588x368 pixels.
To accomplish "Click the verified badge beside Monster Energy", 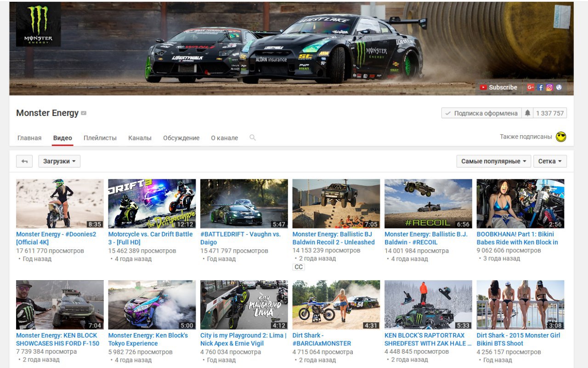I will [x=84, y=113].
